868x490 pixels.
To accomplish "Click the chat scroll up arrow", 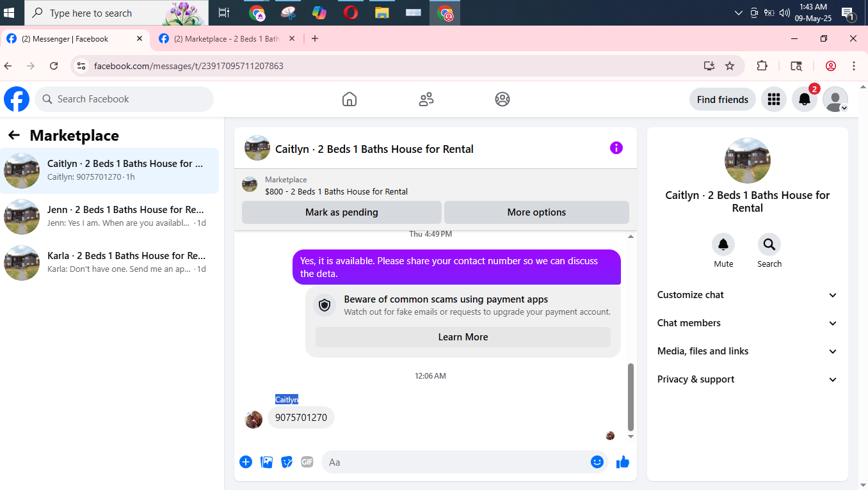I will tap(631, 237).
